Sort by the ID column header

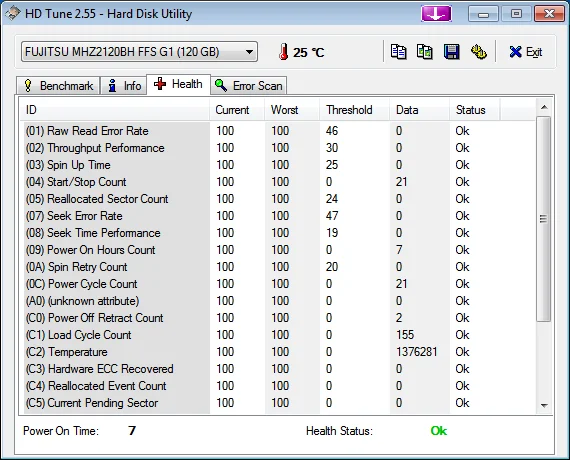coord(114,110)
